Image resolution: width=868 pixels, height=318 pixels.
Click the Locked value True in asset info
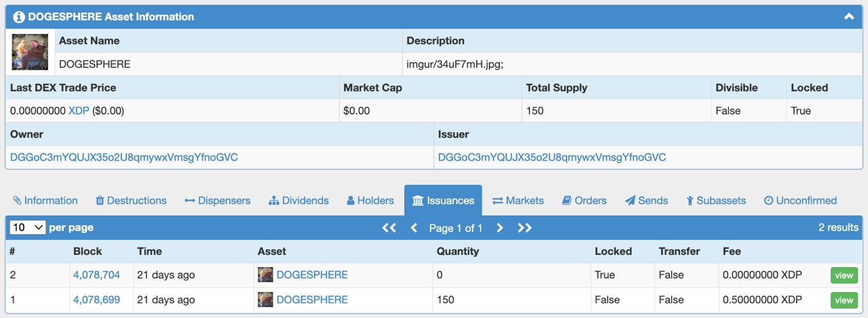coord(801,111)
